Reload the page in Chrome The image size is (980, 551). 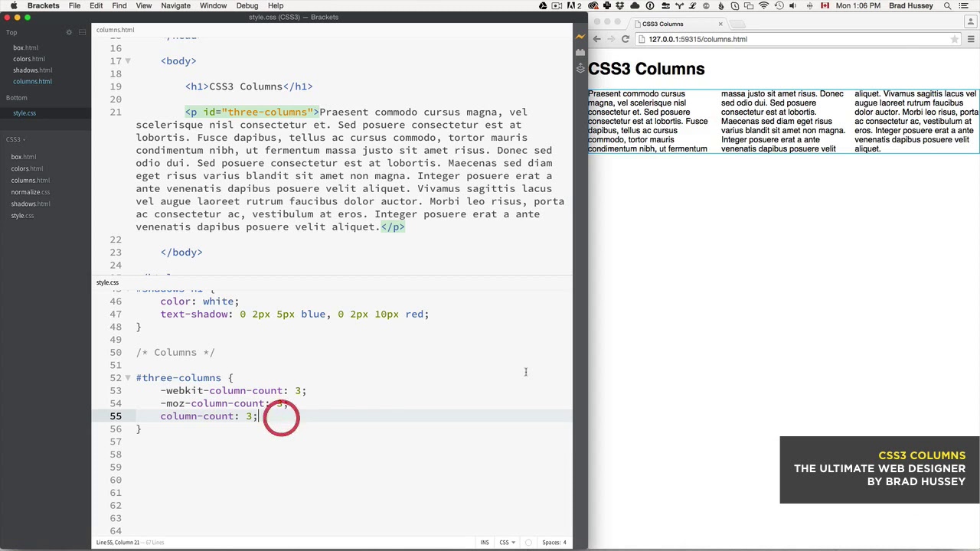(626, 39)
